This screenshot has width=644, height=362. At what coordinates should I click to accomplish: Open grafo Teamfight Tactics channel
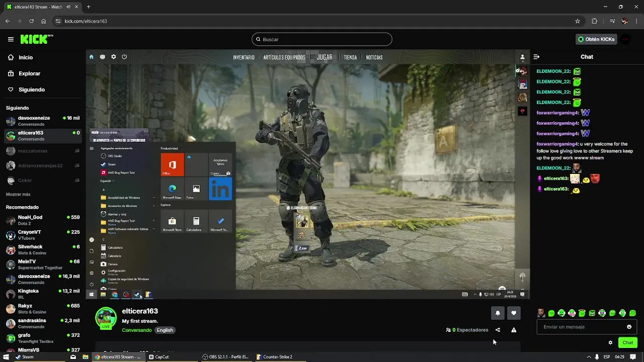click(x=43, y=338)
